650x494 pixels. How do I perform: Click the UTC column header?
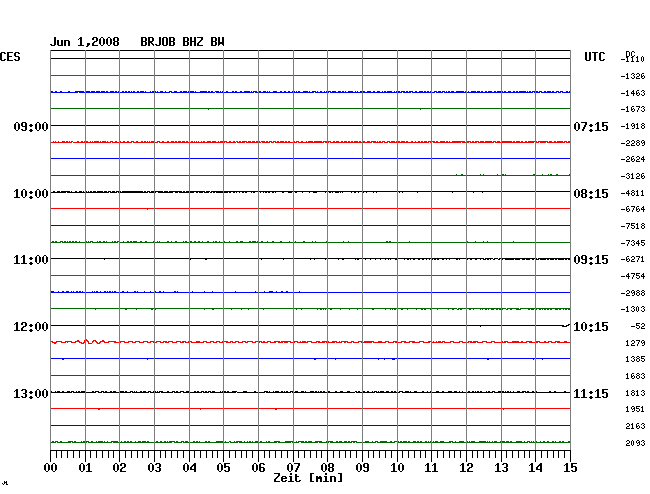click(x=595, y=57)
